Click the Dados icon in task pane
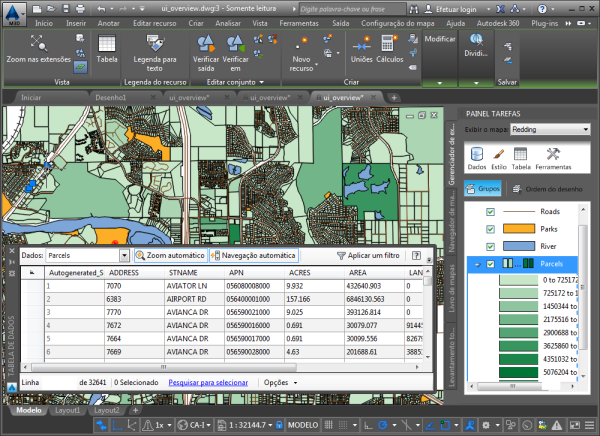Image resolution: width=600 pixels, height=436 pixels. point(476,153)
